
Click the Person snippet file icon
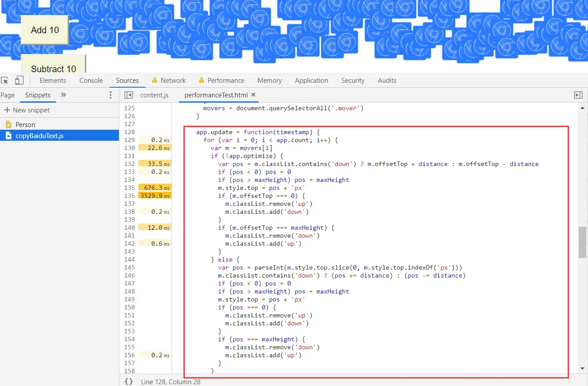8,124
